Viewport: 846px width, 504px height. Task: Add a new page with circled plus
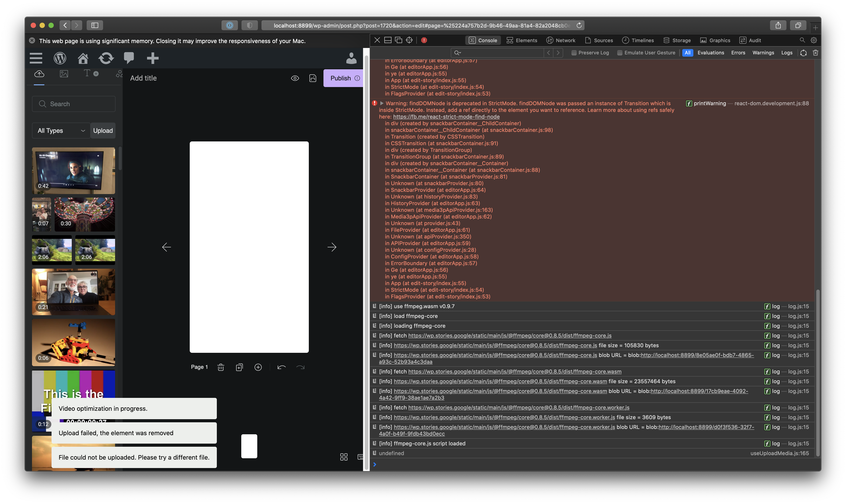point(258,367)
